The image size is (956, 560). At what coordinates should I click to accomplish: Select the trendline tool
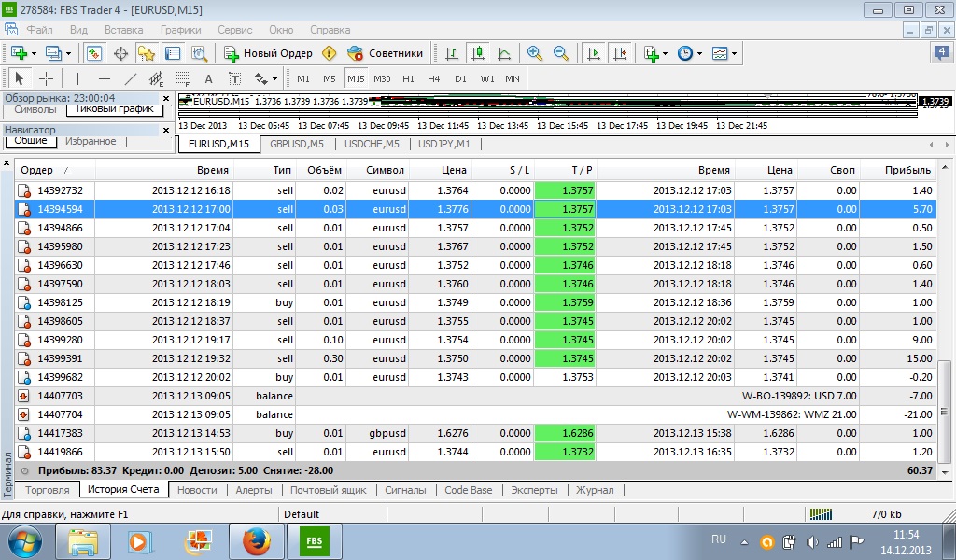[131, 78]
